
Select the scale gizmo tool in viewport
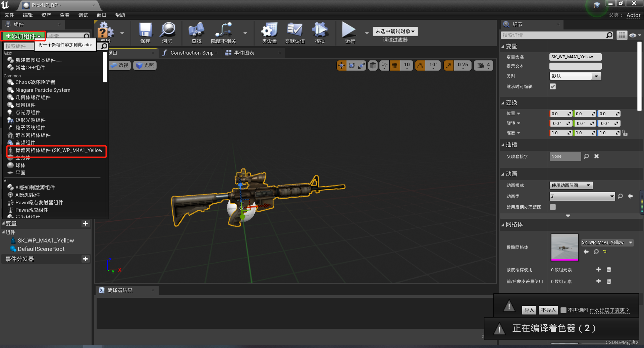point(361,65)
